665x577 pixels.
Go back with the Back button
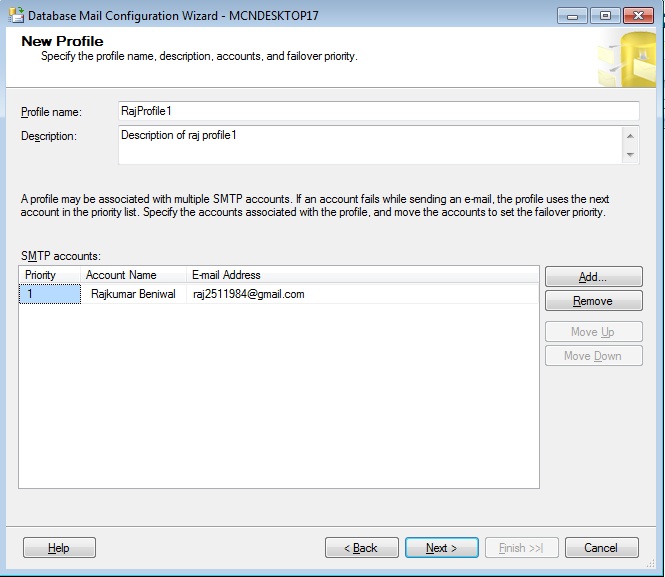click(361, 548)
